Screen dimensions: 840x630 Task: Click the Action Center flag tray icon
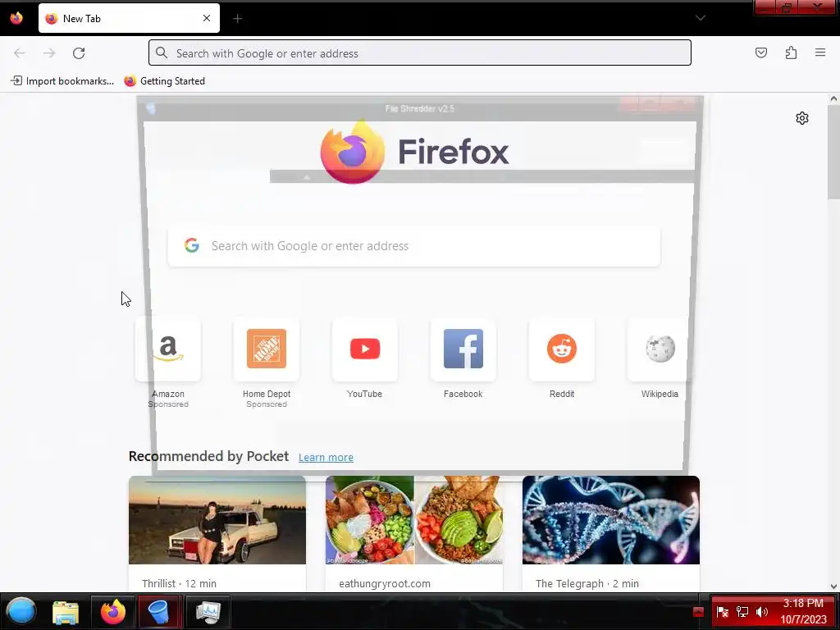click(722, 612)
